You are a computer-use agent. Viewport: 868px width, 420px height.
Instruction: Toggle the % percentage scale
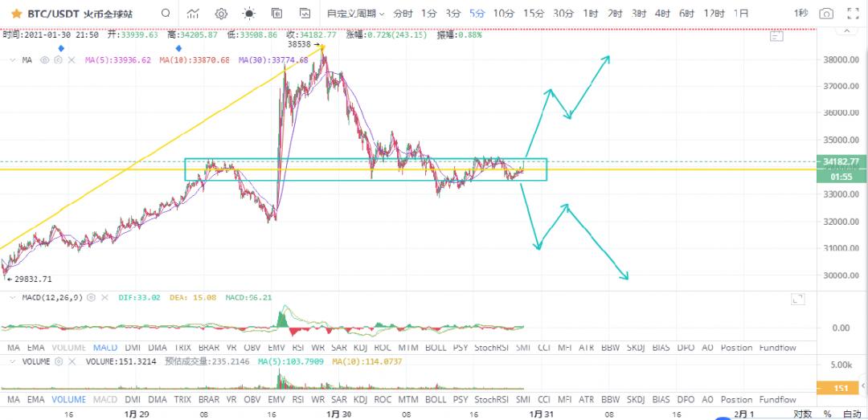827,414
